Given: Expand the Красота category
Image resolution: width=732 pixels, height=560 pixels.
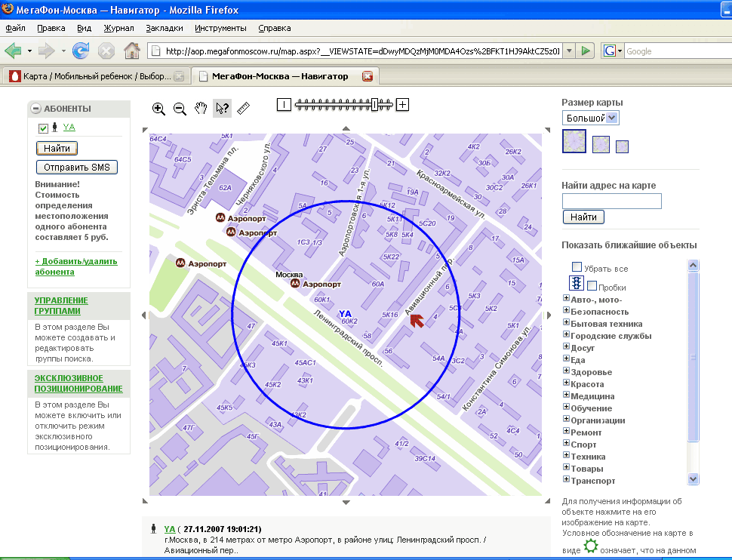Looking at the screenshot, I should pyautogui.click(x=566, y=383).
